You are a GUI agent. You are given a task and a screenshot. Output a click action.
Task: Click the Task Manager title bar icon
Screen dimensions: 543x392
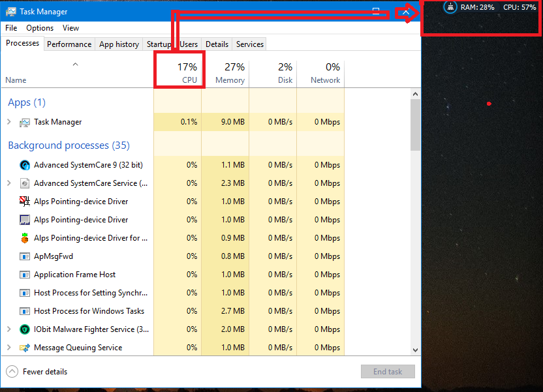point(10,12)
